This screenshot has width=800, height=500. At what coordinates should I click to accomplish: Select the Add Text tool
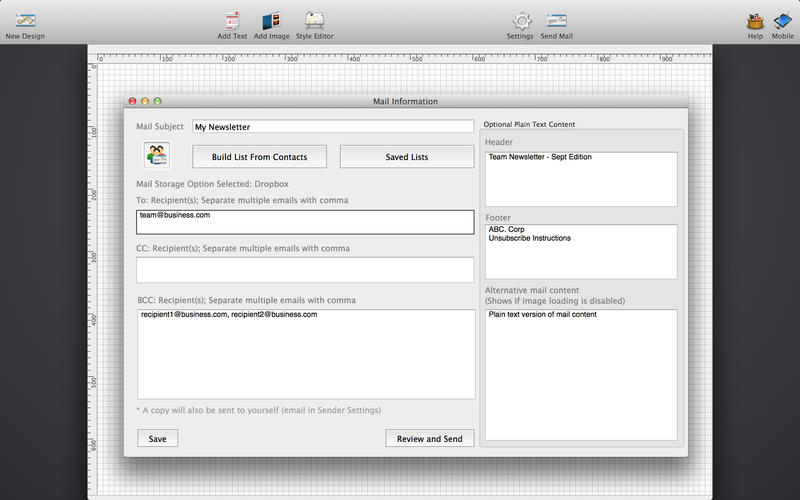(232, 21)
